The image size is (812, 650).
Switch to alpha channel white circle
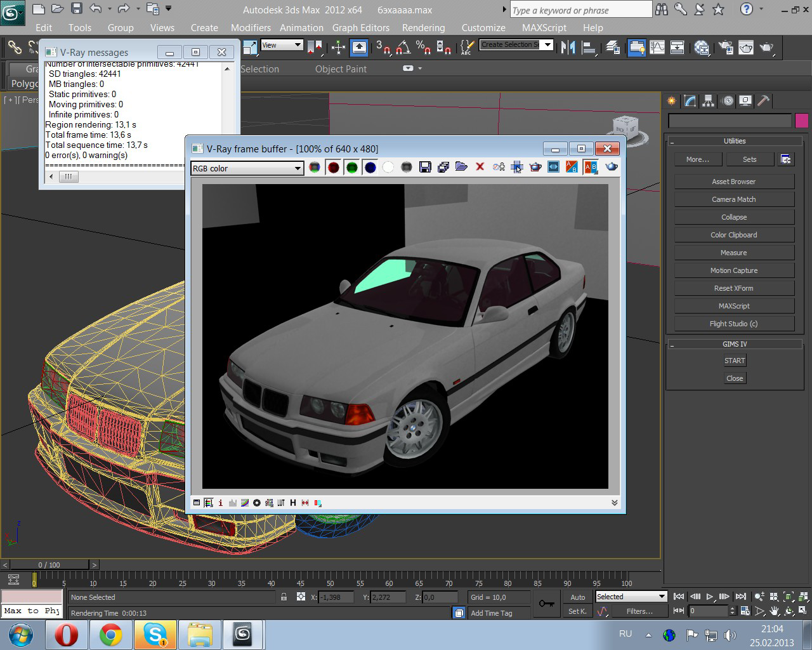(x=388, y=167)
